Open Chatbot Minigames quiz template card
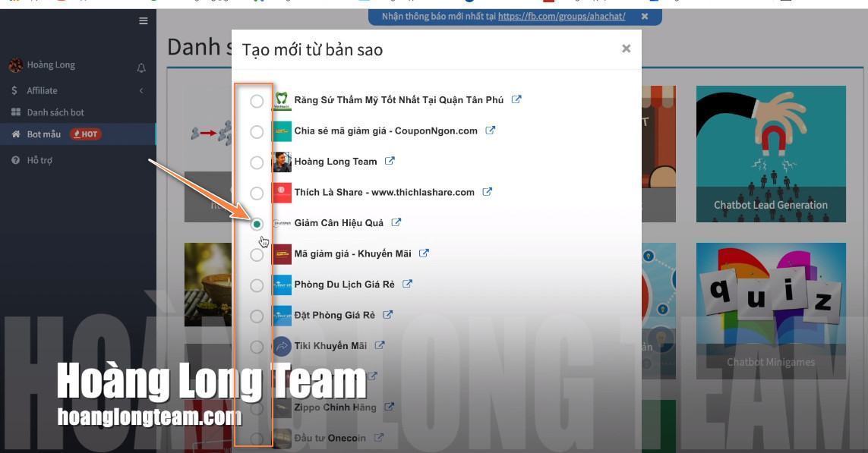868x453 pixels. click(771, 311)
